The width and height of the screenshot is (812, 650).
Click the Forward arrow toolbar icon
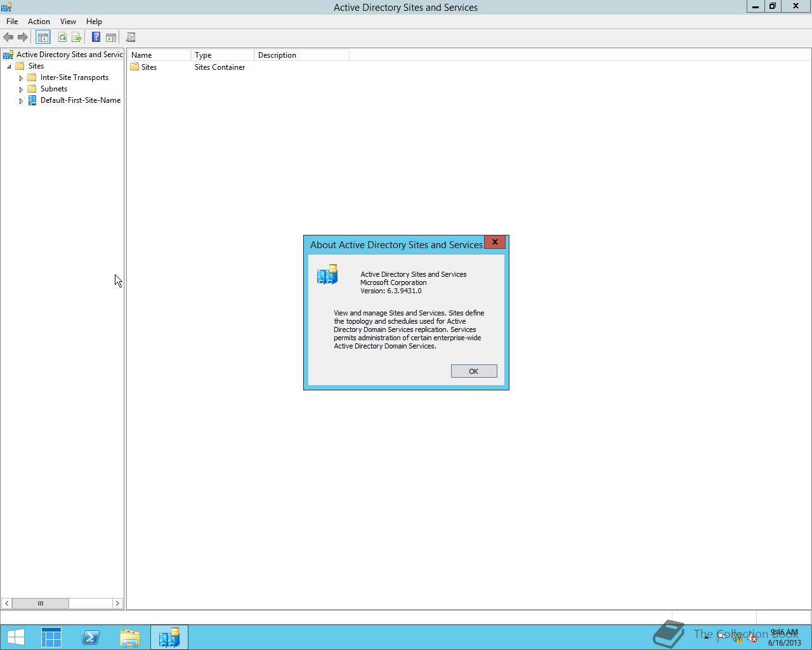click(23, 37)
